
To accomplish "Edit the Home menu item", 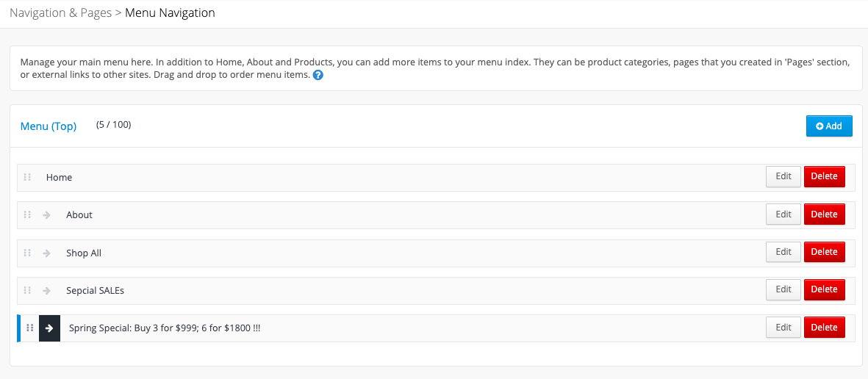I will pos(783,177).
